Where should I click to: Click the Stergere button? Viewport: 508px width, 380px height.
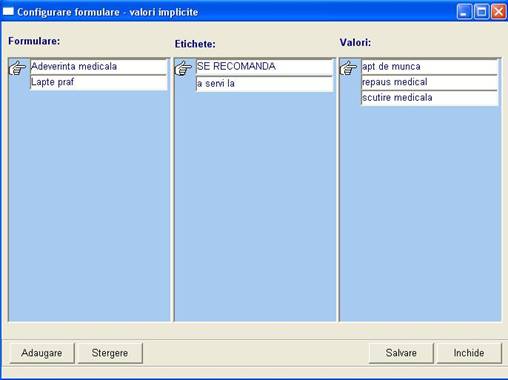tap(110, 353)
